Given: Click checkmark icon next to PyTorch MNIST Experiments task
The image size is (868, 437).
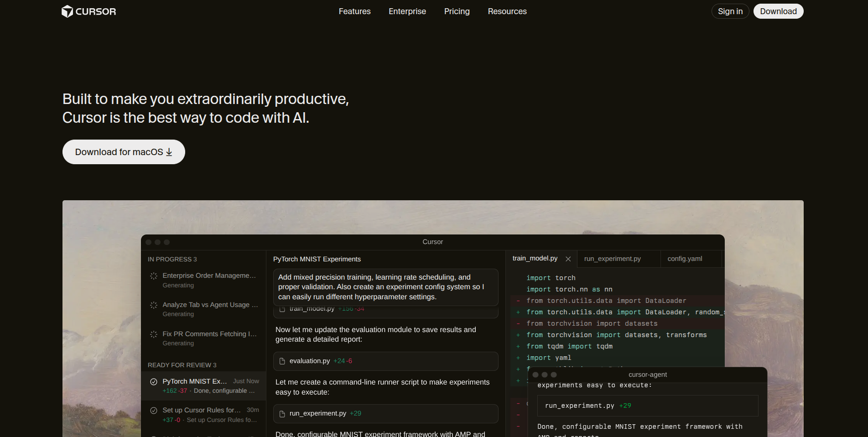Looking at the screenshot, I should 154,382.
